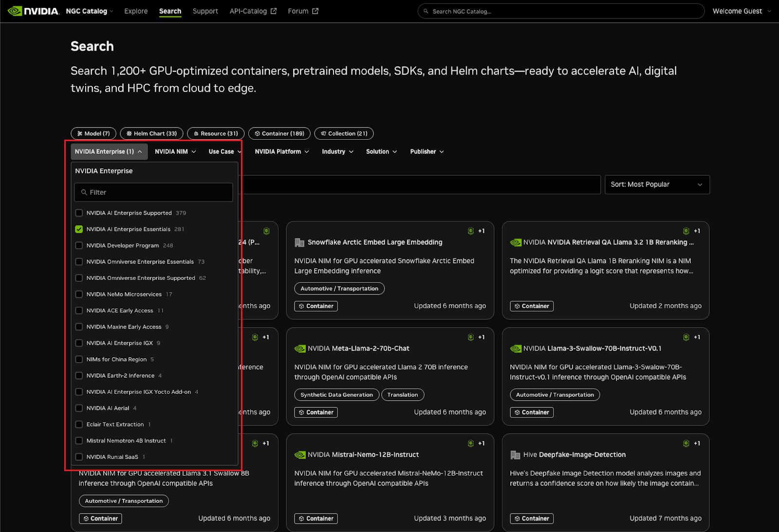Click Synthetic Data Generation tag on Meta-Llama card
The image size is (779, 532).
point(336,395)
